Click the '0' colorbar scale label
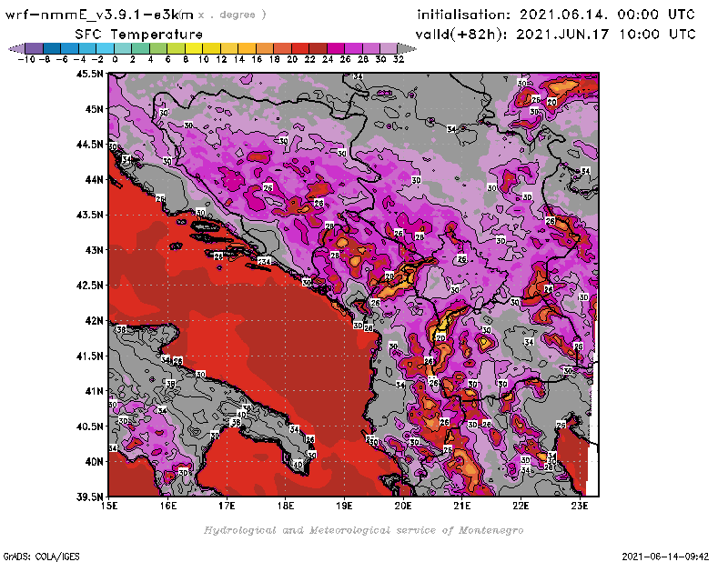Viewport: 728px width, 562px height. (x=115, y=59)
